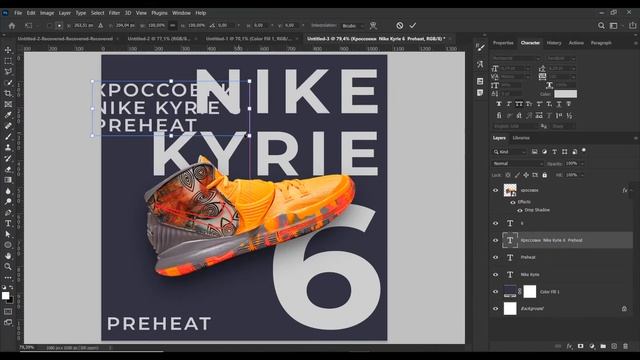The height and width of the screenshot is (360, 640).
Task: Select the Pen tool
Action: pos(8,213)
